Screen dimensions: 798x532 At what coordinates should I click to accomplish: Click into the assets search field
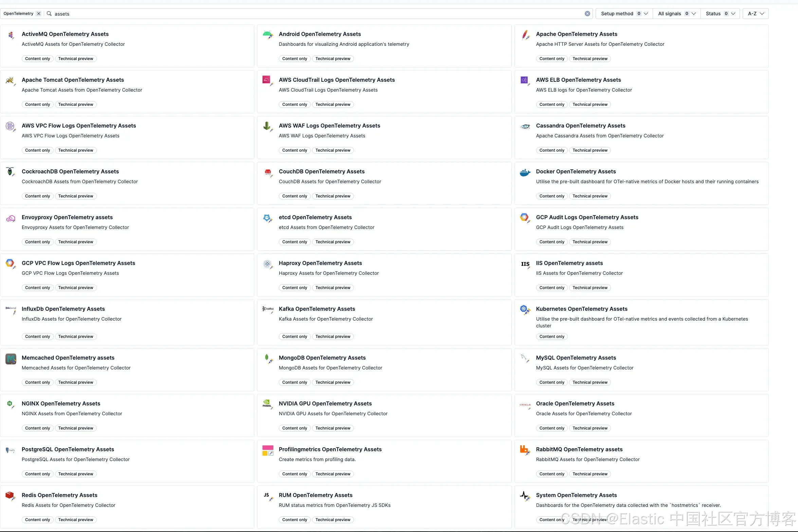pyautogui.click(x=306, y=14)
